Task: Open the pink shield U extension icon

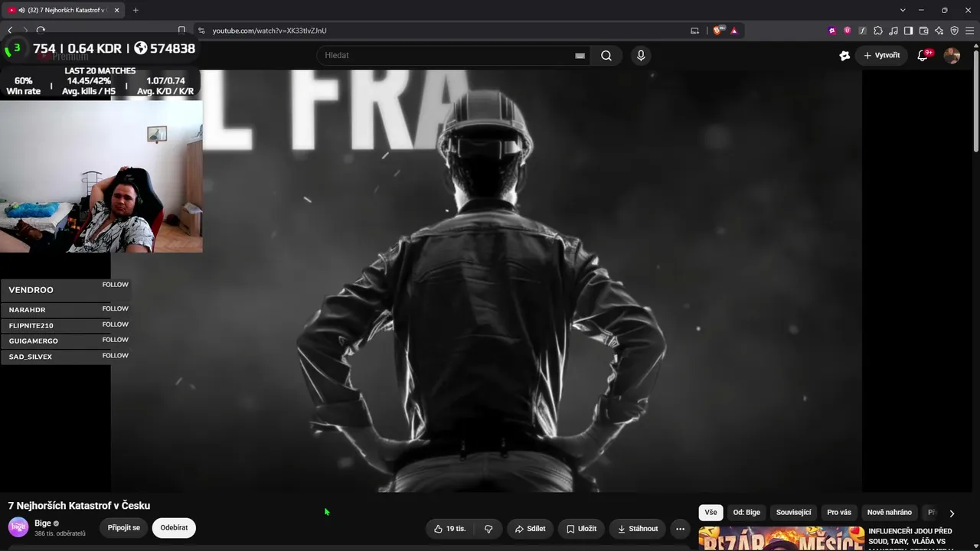Action: [848, 31]
